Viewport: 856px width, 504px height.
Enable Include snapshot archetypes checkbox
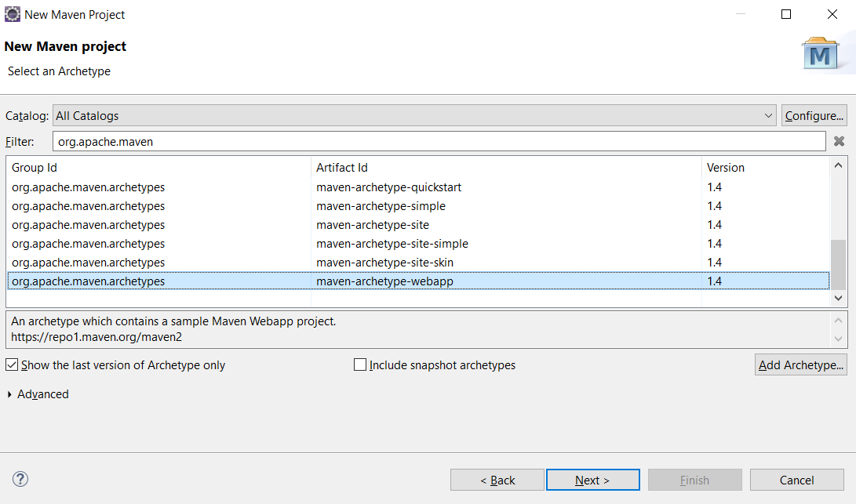(x=360, y=364)
